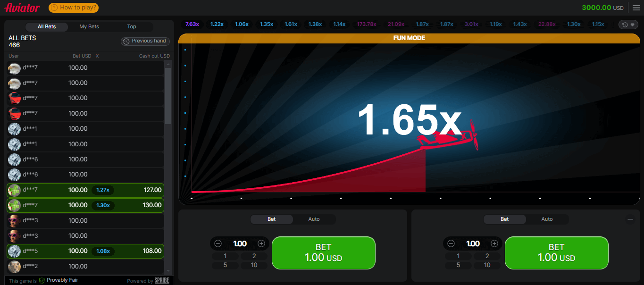The height and width of the screenshot is (285, 644).
Task: Open the How to play? guide
Action: coord(74,8)
